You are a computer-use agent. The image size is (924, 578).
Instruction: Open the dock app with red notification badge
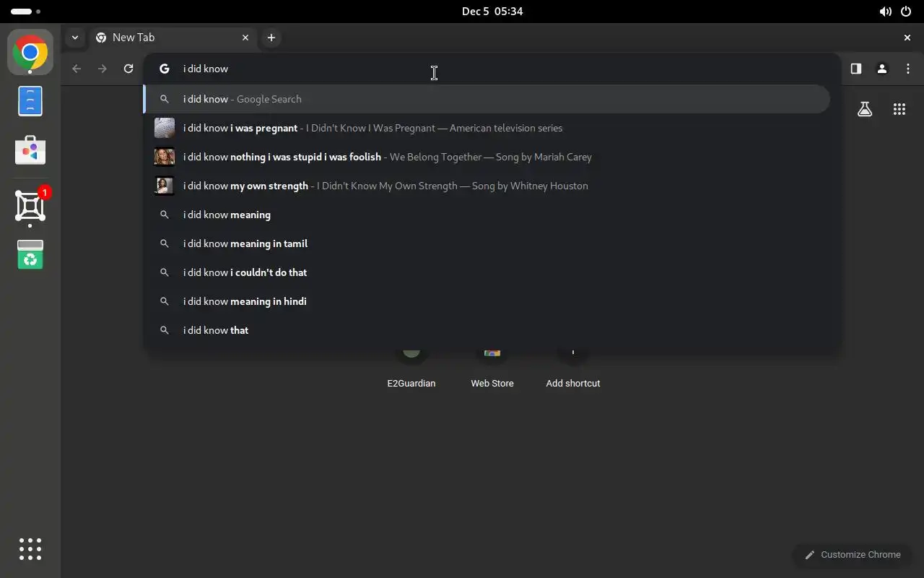tap(30, 207)
